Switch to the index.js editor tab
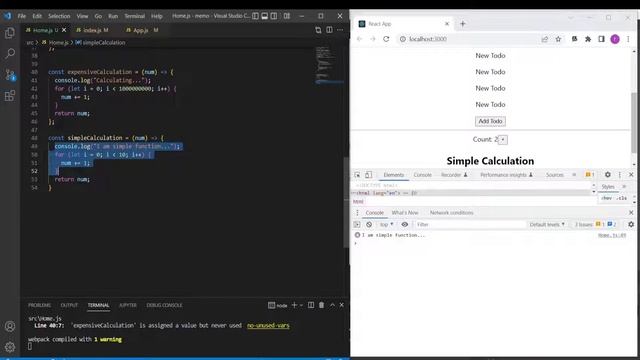The height and width of the screenshot is (360, 640). [92, 30]
